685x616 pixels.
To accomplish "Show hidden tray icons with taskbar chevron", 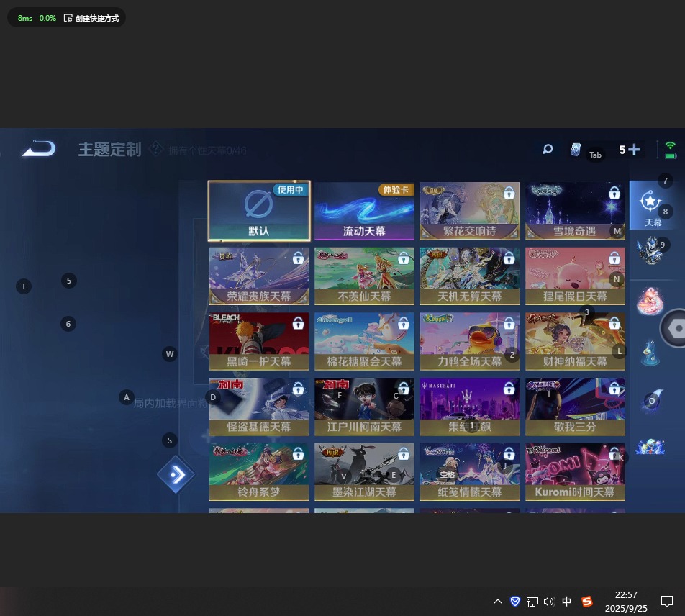I will pyautogui.click(x=497, y=602).
